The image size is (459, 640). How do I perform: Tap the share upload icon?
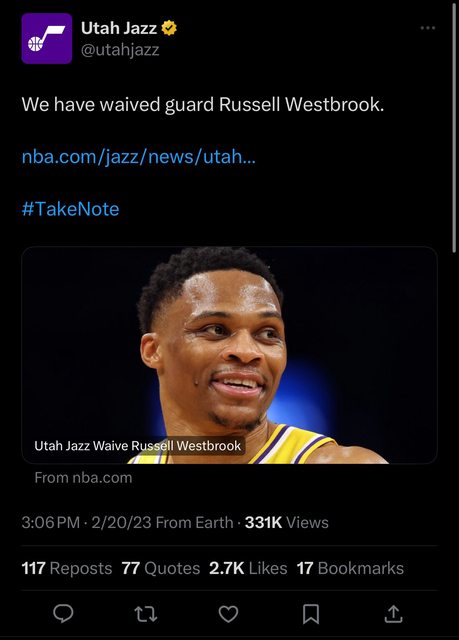[393, 614]
